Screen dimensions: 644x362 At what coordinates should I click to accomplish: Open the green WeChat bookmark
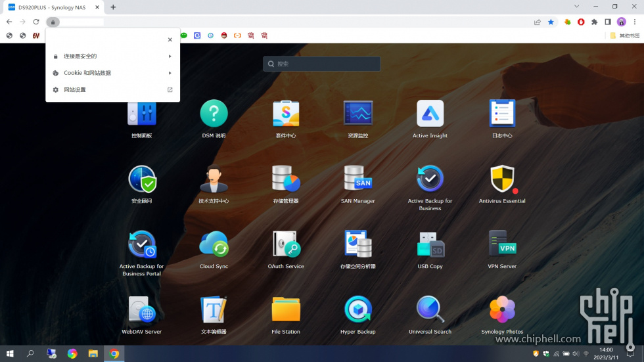click(184, 35)
